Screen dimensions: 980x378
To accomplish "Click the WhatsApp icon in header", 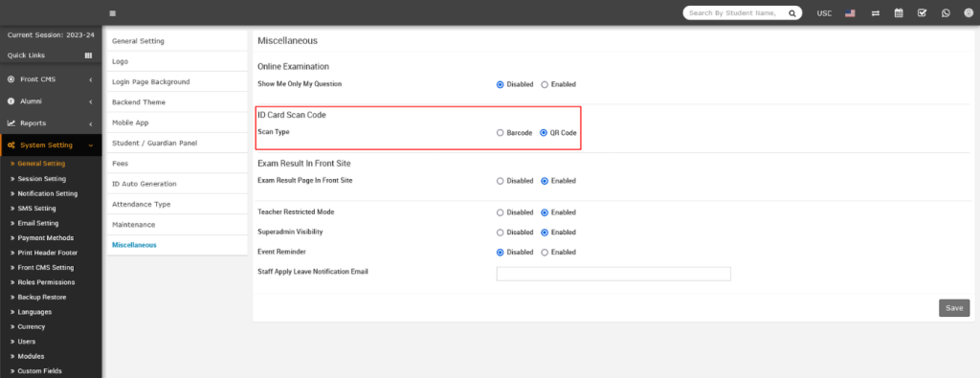I will coord(946,12).
